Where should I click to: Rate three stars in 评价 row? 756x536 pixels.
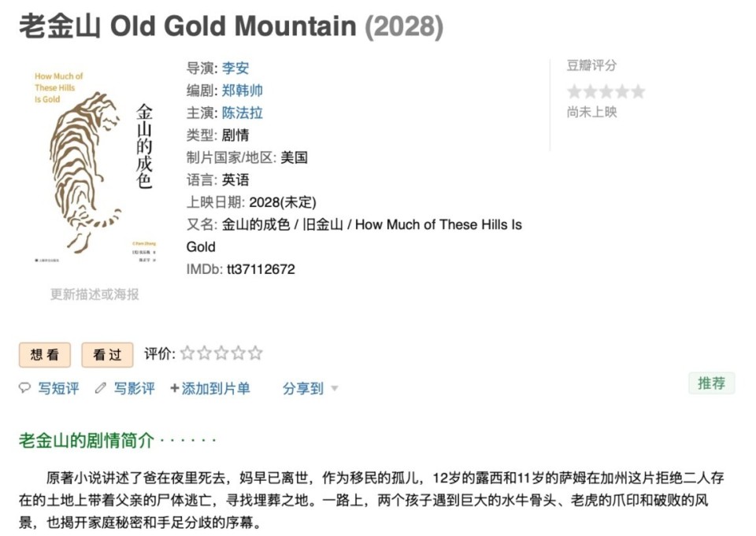pyautogui.click(x=221, y=353)
